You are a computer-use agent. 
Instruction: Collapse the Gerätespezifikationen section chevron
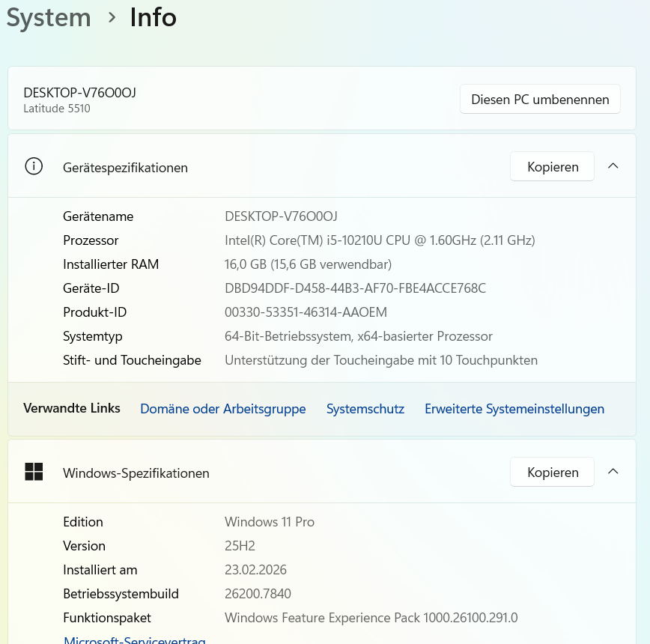[x=613, y=166]
